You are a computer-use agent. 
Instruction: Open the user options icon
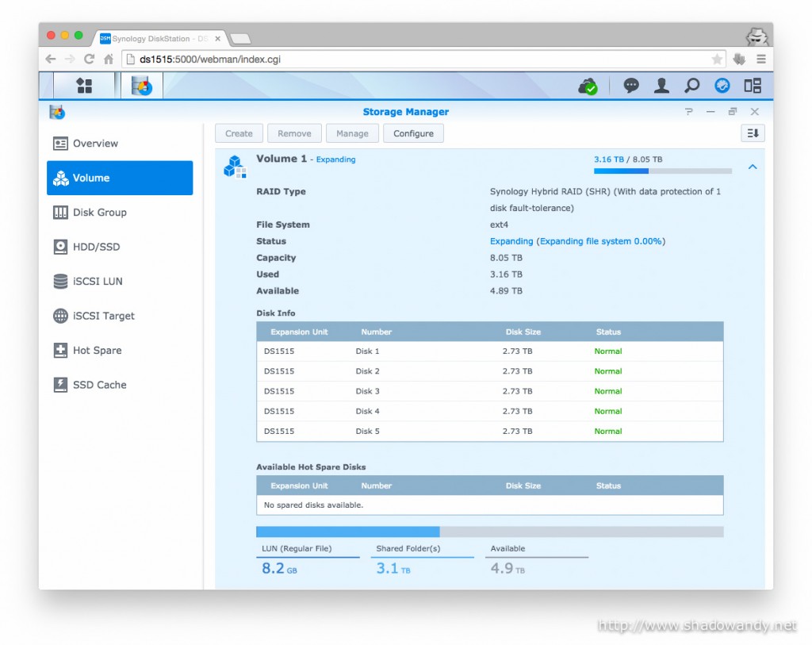661,86
